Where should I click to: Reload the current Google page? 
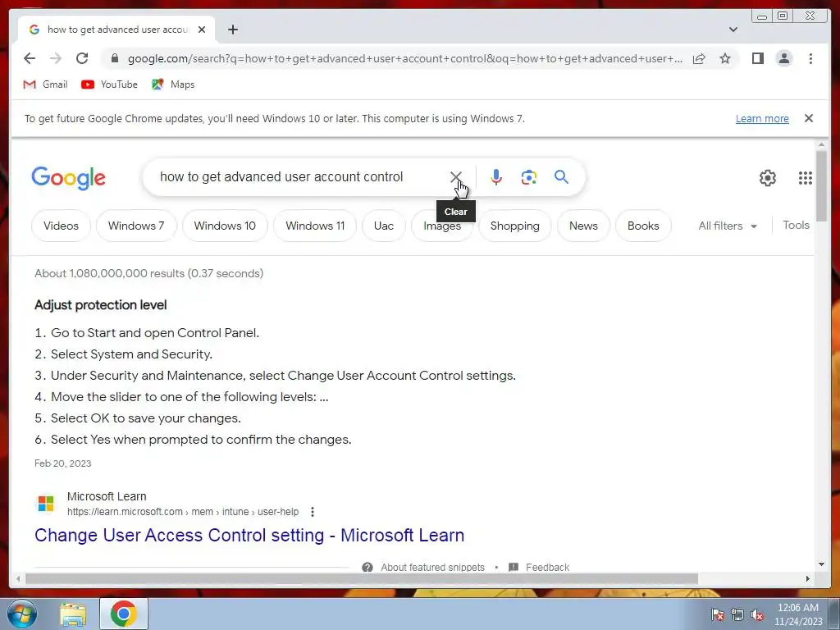click(x=82, y=58)
